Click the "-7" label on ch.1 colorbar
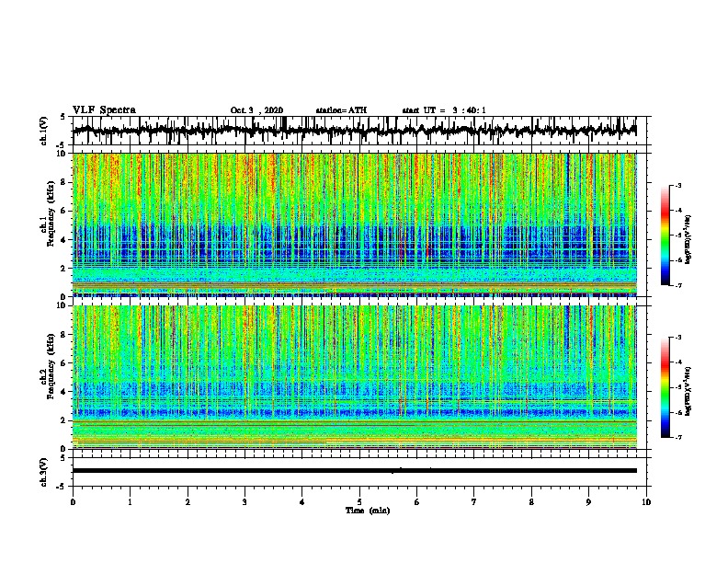The width and height of the screenshot is (728, 563). (x=678, y=285)
